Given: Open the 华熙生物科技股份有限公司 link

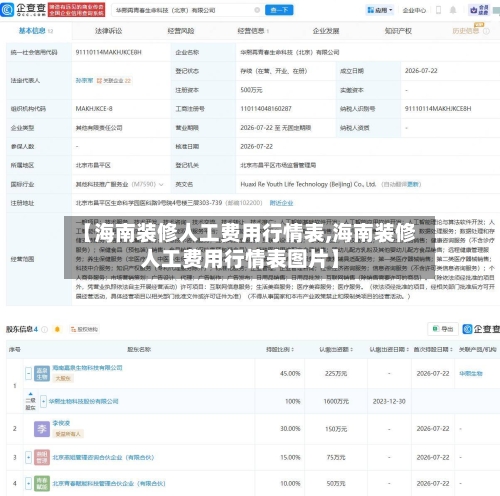Looking at the screenshot, I should pyautogui.click(x=83, y=401).
